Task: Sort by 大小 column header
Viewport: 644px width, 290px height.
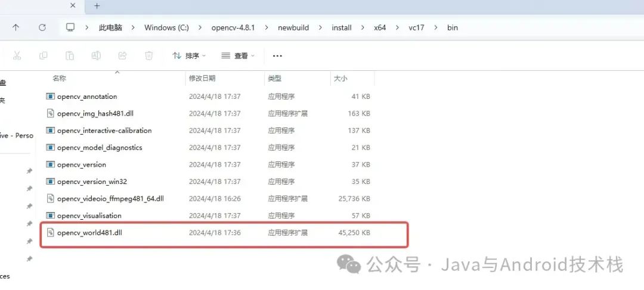Action: [x=340, y=79]
